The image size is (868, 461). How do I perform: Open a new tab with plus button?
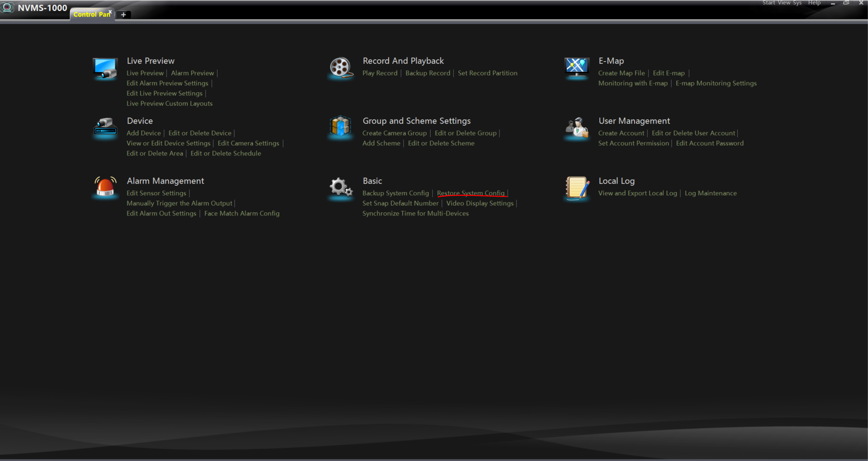click(x=123, y=15)
